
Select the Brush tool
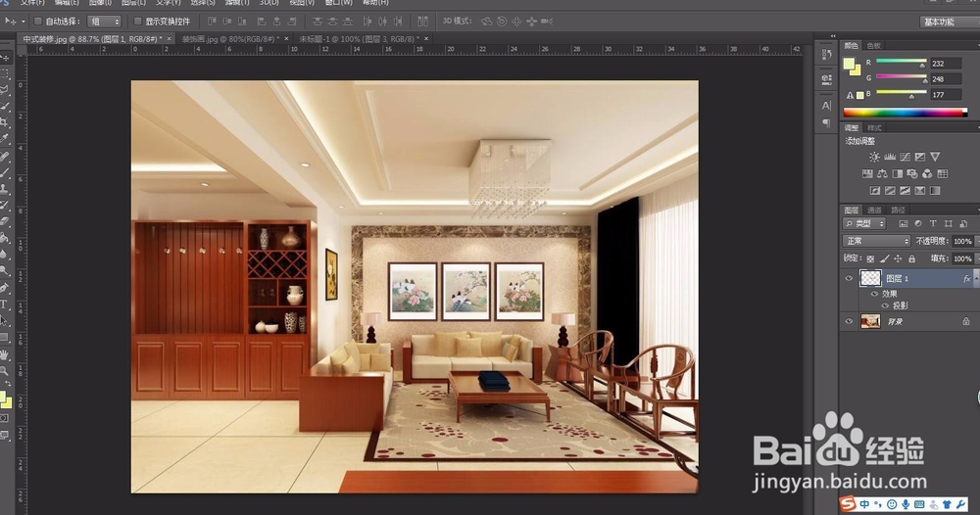point(4,172)
